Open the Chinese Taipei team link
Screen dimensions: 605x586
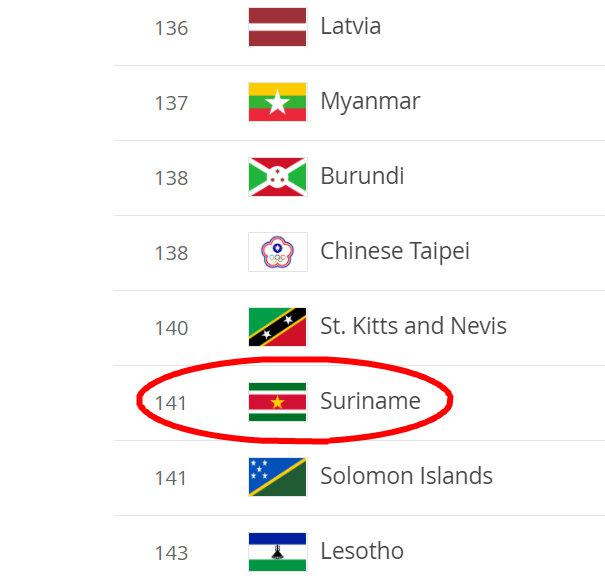(395, 251)
